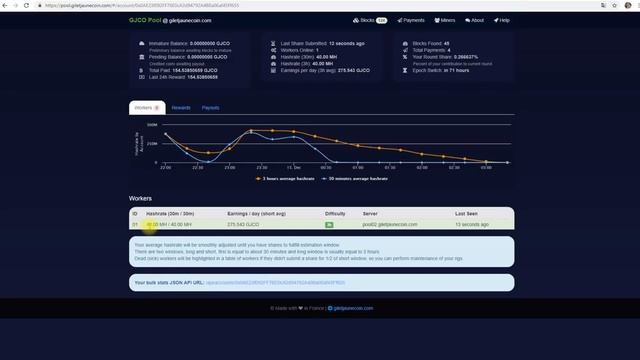Image resolution: width=640 pixels, height=360 pixels.
Task: Go back using browser back arrow
Action: coord(5,5)
